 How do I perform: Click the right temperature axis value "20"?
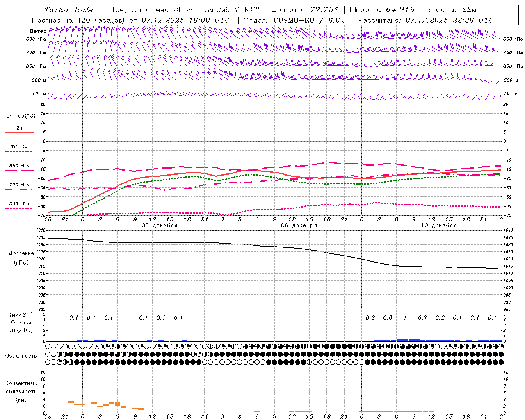coord(506,104)
